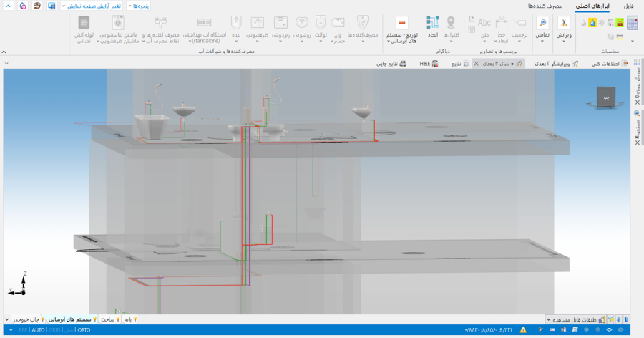644x338 pixels.
Task: Select the سیستم های آبرسانی bottom tab
Action: pos(70,319)
